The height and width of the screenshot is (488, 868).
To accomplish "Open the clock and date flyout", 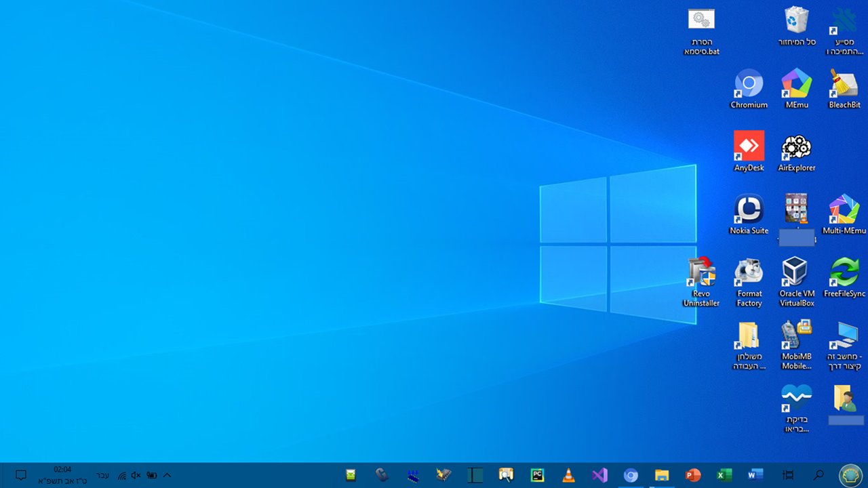I will (x=62, y=475).
